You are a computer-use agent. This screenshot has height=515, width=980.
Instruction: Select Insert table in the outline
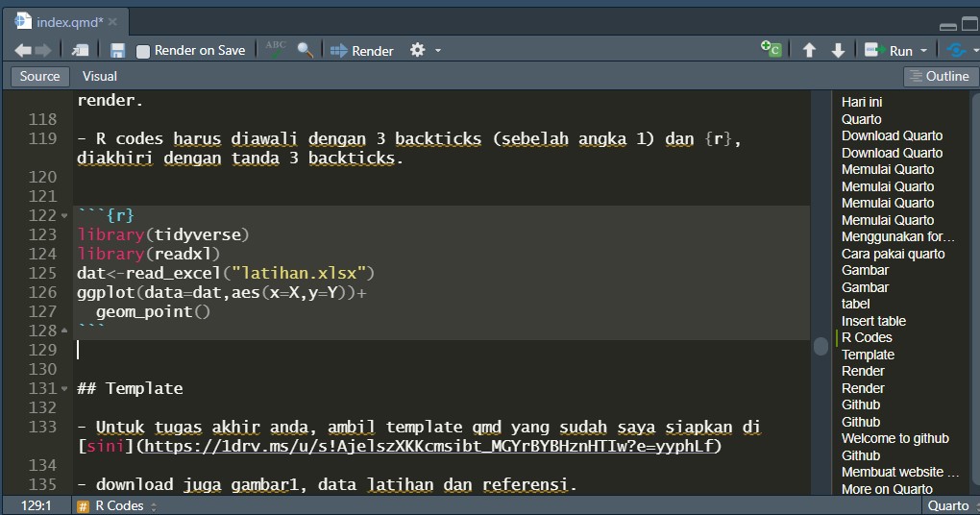click(x=873, y=321)
